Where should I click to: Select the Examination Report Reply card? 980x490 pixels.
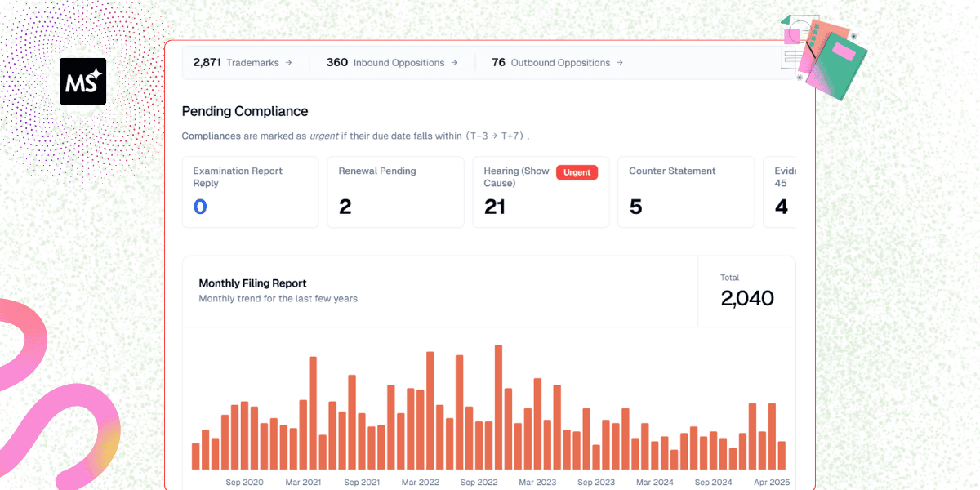click(250, 192)
